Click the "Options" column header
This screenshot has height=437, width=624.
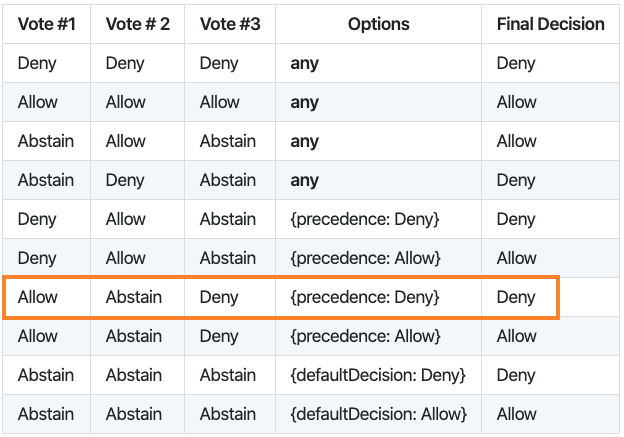point(379,24)
